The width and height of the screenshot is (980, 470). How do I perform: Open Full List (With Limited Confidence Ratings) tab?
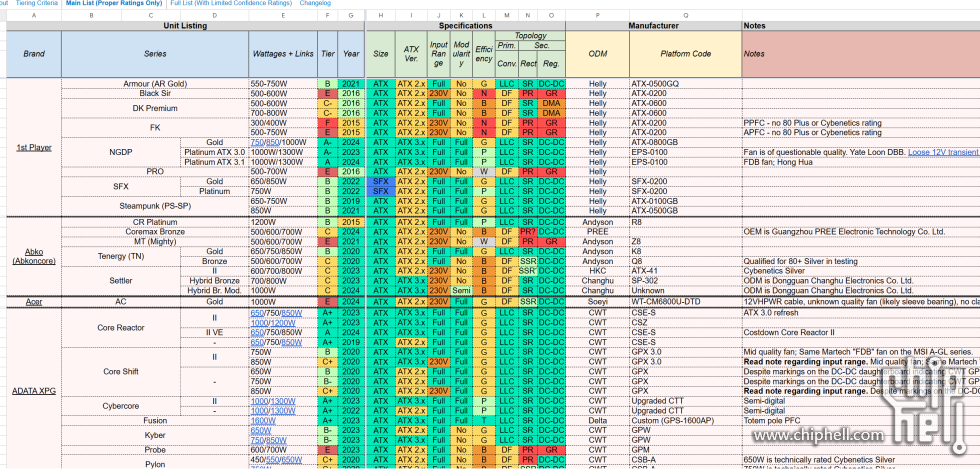231,4
